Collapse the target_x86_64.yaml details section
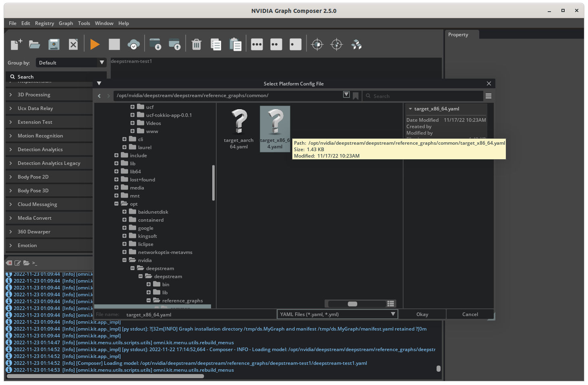588x385 pixels. [x=410, y=109]
